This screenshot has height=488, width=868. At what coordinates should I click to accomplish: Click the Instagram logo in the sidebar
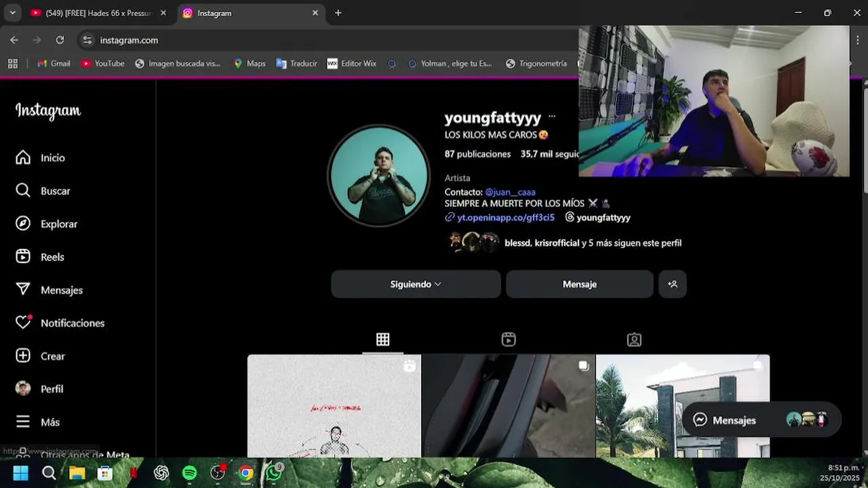(48, 111)
